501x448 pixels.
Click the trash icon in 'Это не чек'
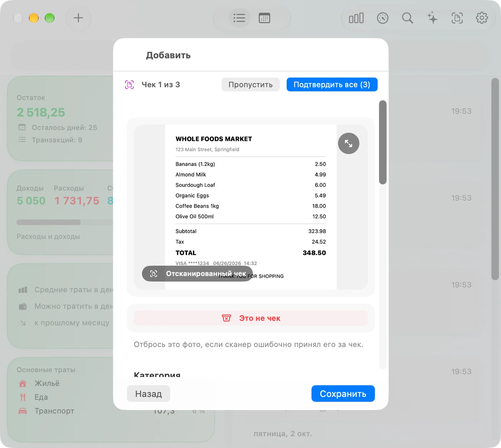(x=227, y=318)
